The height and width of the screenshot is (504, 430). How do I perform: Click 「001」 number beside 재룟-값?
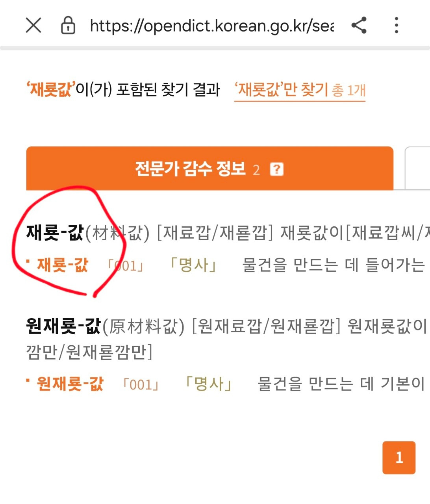126,266
